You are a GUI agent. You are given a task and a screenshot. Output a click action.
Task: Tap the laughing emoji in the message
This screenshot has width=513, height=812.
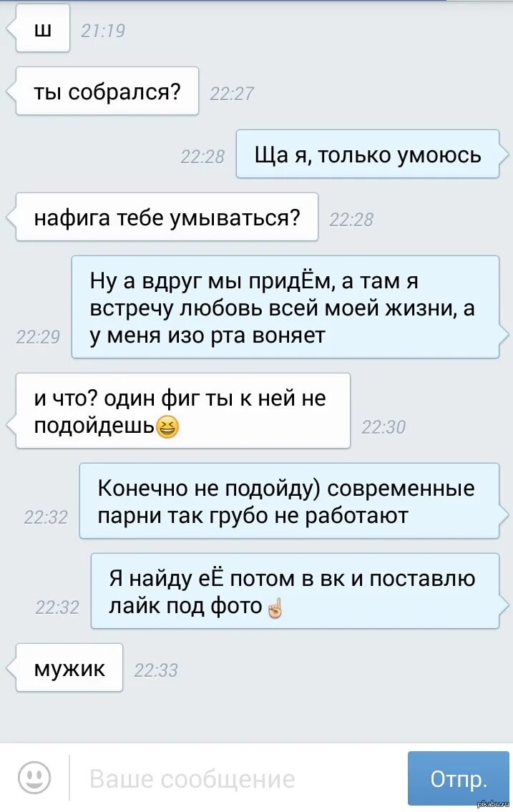(x=167, y=426)
